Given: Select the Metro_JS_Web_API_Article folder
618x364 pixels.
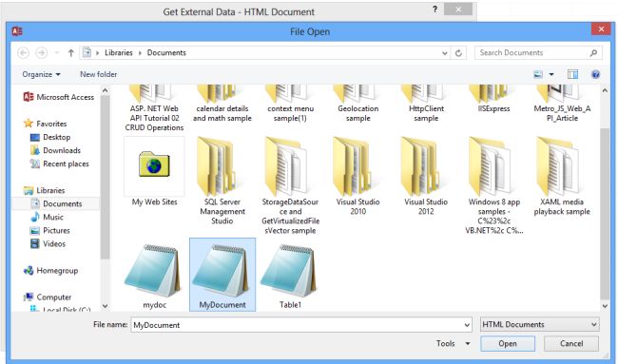Looking at the screenshot, I should pos(562,104).
